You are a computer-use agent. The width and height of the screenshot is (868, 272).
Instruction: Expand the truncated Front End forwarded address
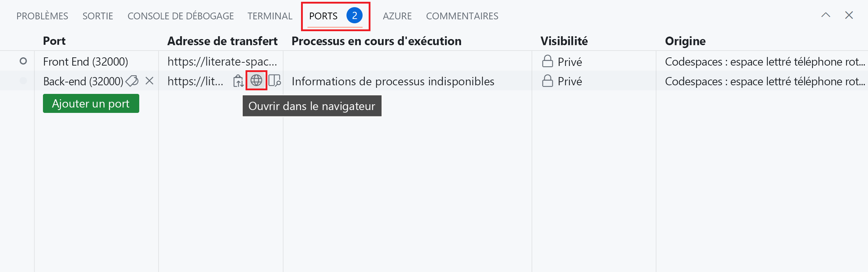point(222,61)
